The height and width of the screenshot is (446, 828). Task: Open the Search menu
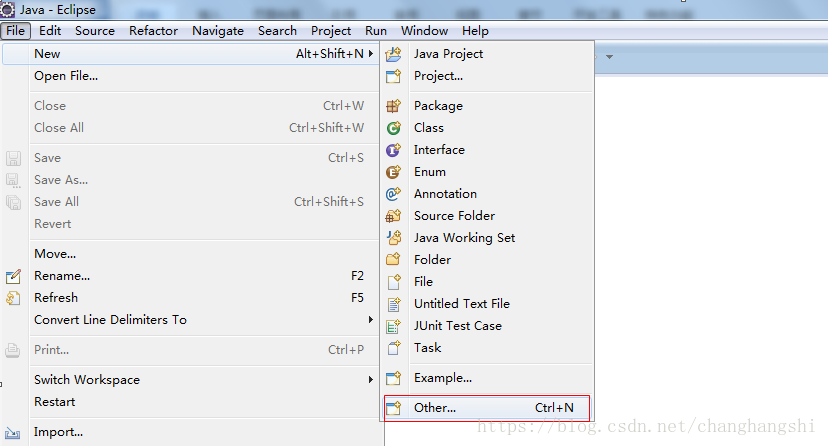[277, 31]
